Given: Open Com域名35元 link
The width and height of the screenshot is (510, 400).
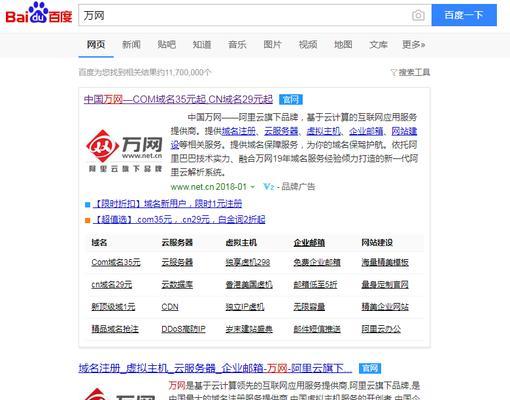Looking at the screenshot, I should pyautogui.click(x=116, y=262).
